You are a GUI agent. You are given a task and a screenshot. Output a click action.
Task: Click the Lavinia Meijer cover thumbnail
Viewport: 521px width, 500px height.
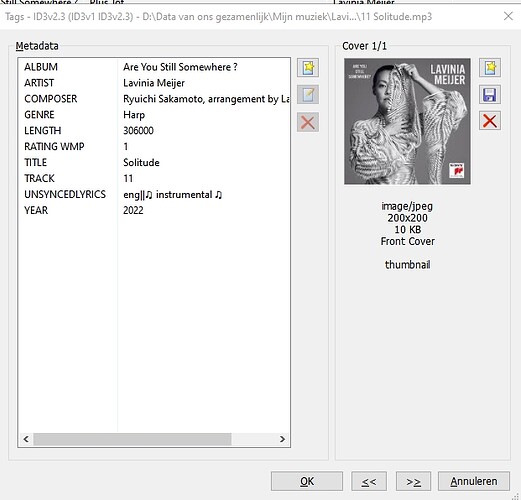pyautogui.click(x=407, y=121)
